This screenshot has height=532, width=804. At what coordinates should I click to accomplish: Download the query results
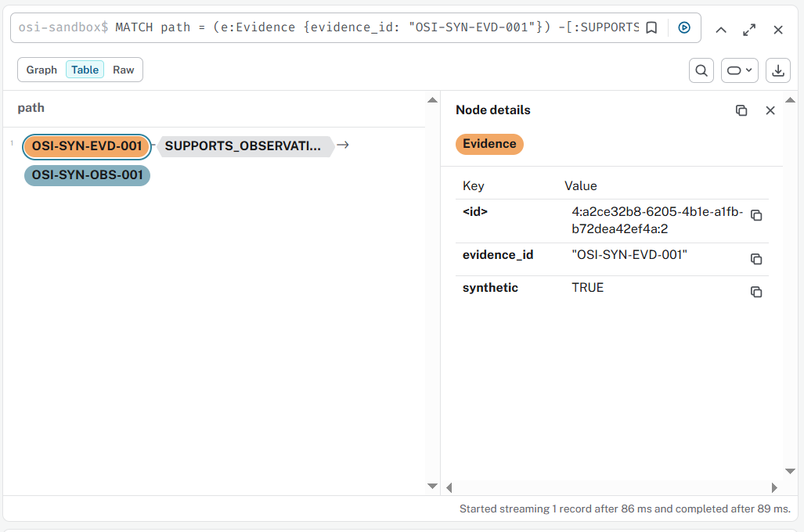778,70
